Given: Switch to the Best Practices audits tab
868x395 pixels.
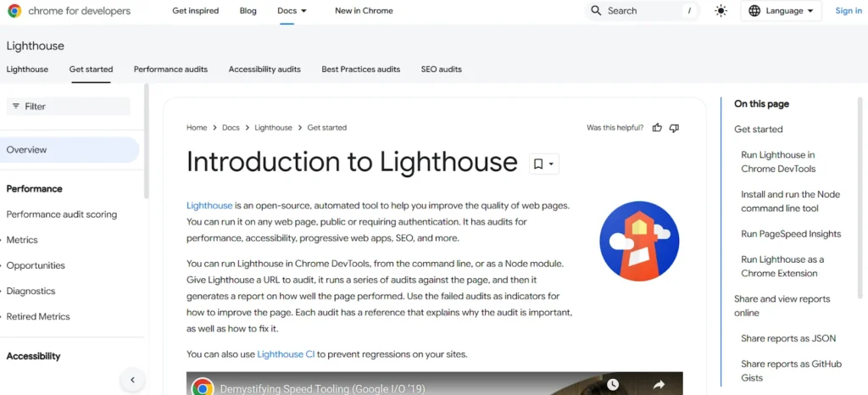Looking at the screenshot, I should coord(361,70).
